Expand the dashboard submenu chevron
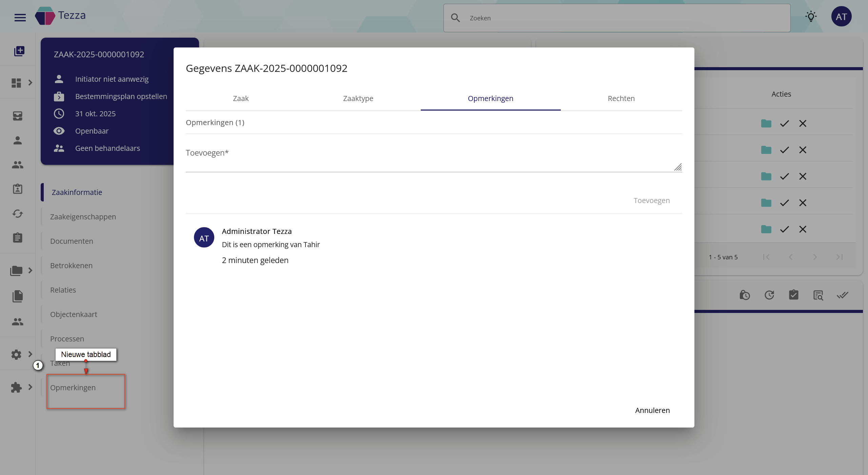 (x=30, y=83)
